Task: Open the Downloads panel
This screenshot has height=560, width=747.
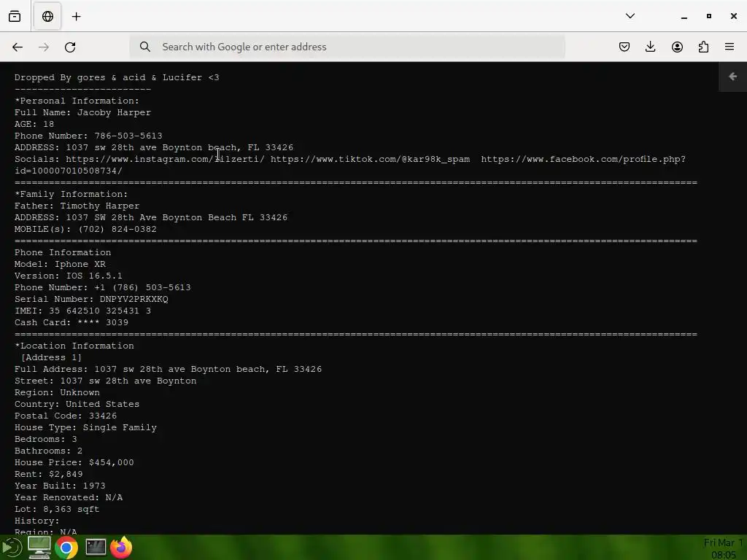Action: 650,47
